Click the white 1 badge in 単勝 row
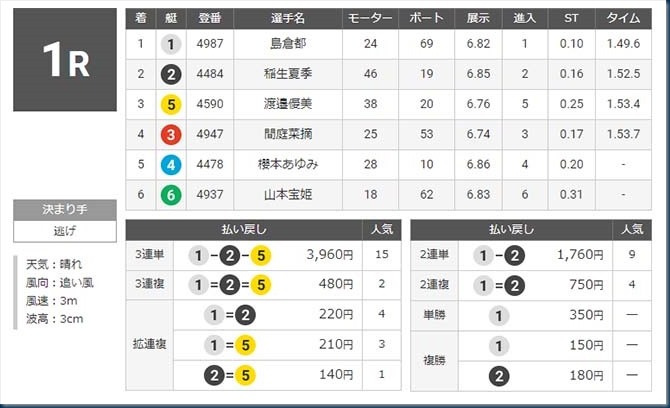Image resolution: width=670 pixels, height=408 pixels. pyautogui.click(x=499, y=316)
